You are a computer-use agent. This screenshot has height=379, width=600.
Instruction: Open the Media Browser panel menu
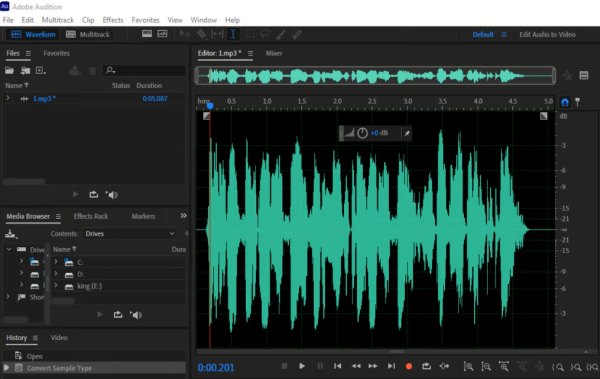58,217
